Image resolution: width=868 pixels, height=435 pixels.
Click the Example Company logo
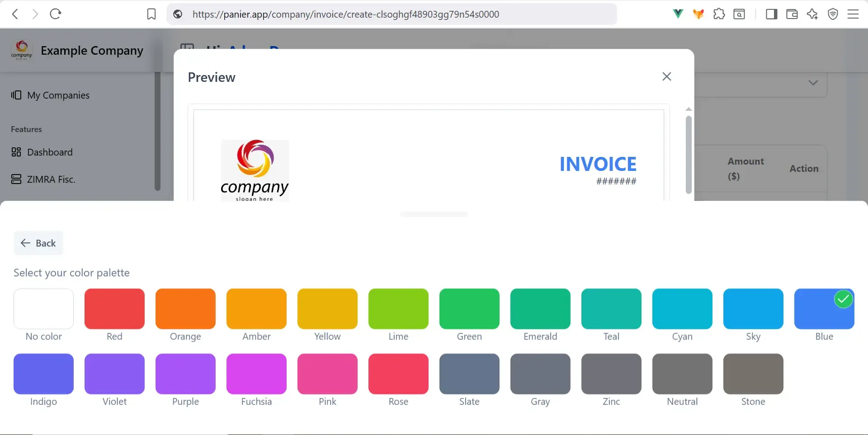coord(22,50)
